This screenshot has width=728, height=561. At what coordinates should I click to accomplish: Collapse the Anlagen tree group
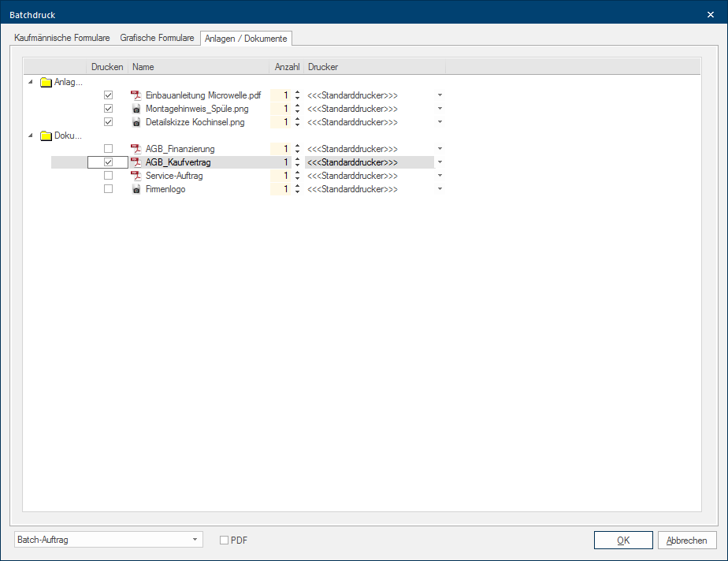click(x=31, y=82)
